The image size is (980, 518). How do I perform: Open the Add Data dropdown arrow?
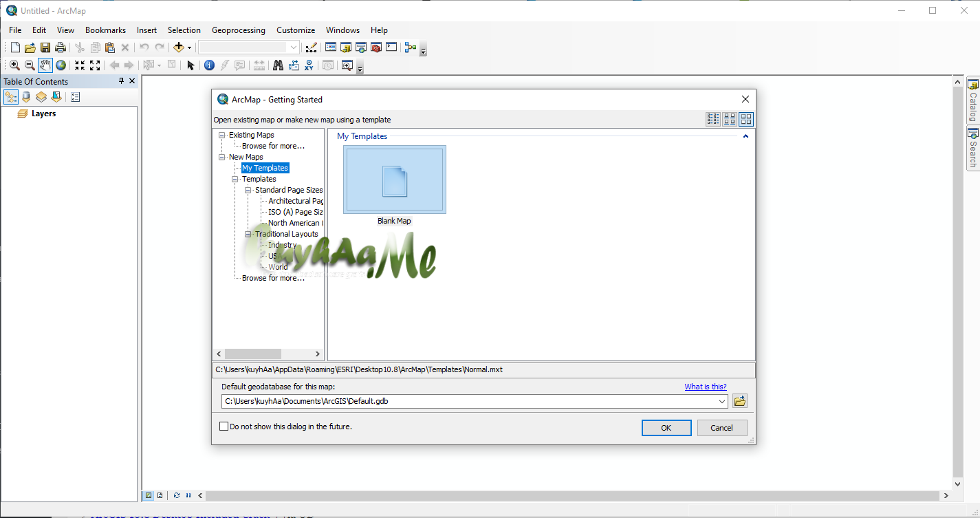click(x=189, y=47)
